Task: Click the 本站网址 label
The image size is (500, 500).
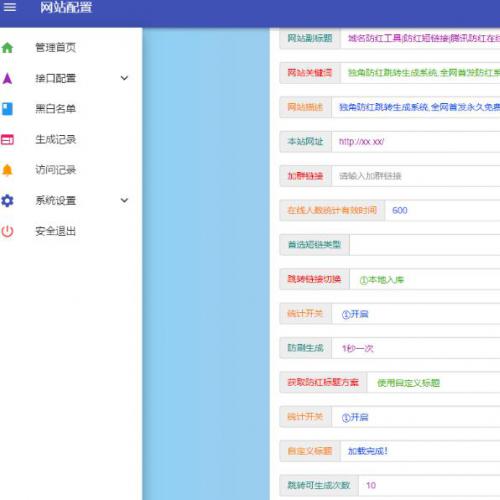Action: click(305, 142)
